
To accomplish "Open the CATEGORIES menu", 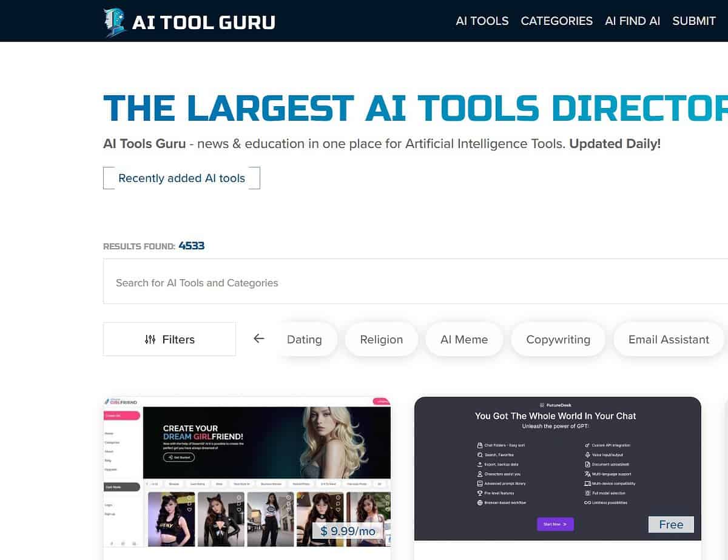I will [x=556, y=21].
